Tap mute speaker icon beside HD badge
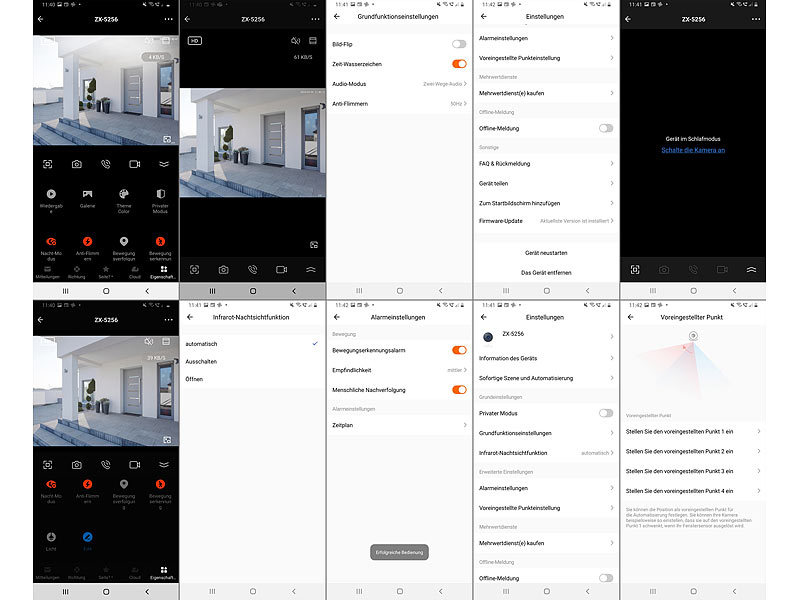The width and height of the screenshot is (800, 600). [295, 41]
